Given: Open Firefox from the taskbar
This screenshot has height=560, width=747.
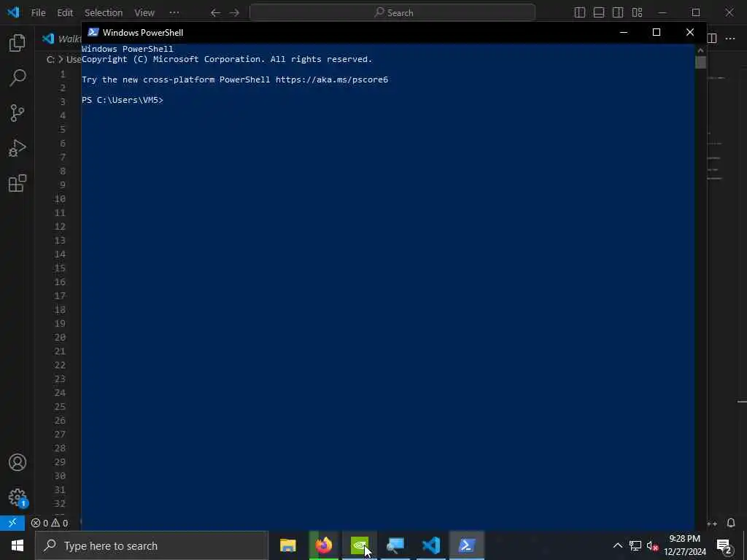Looking at the screenshot, I should (x=324, y=545).
